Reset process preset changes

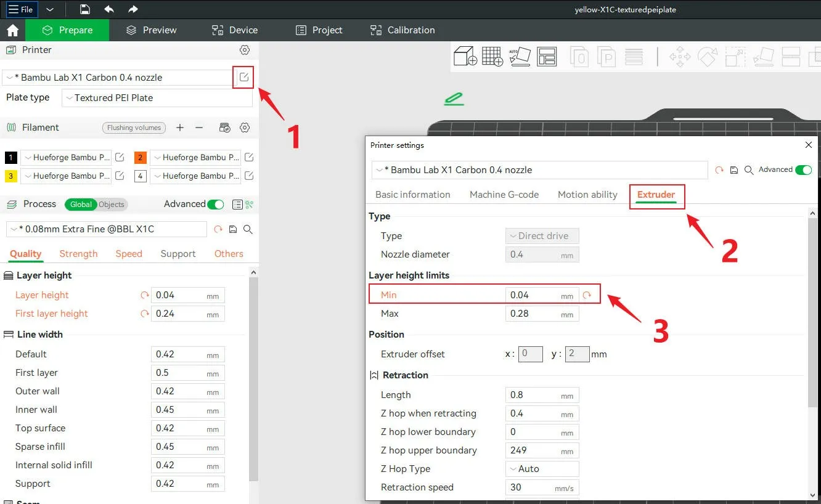[x=218, y=229]
